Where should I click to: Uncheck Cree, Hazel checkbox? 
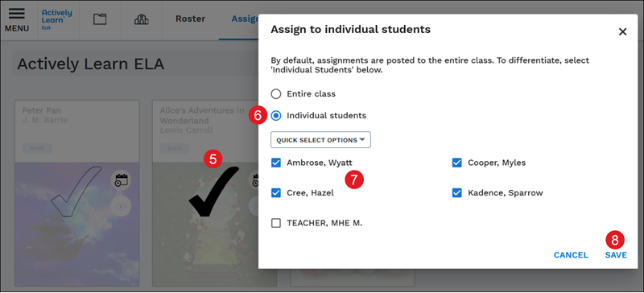click(x=276, y=192)
